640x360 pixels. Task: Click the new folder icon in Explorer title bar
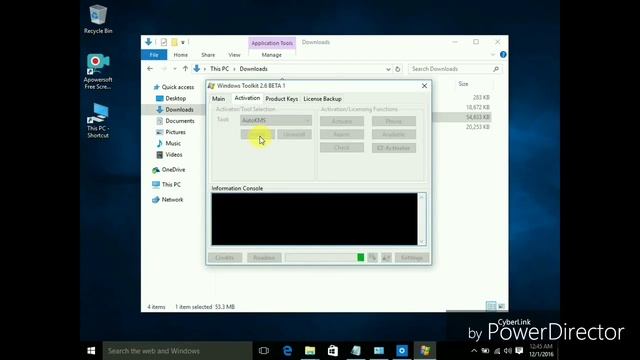click(175, 42)
